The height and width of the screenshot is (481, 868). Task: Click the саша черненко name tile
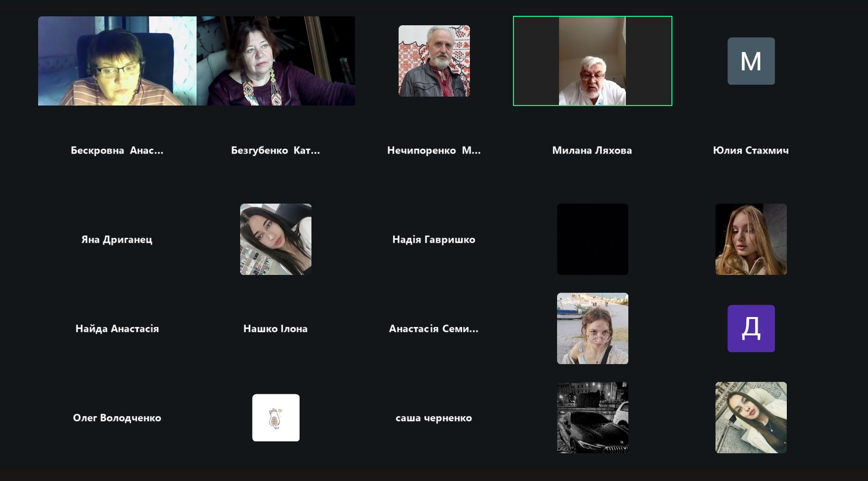[434, 418]
